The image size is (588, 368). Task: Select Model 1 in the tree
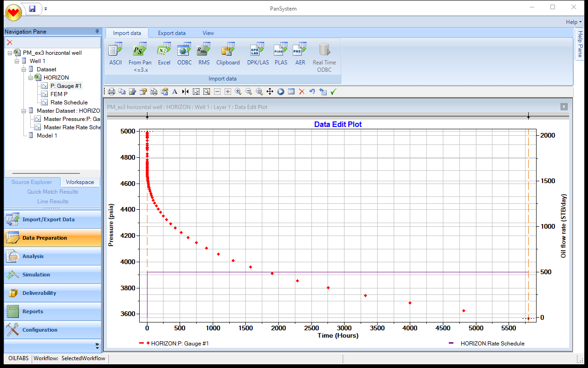click(x=47, y=136)
